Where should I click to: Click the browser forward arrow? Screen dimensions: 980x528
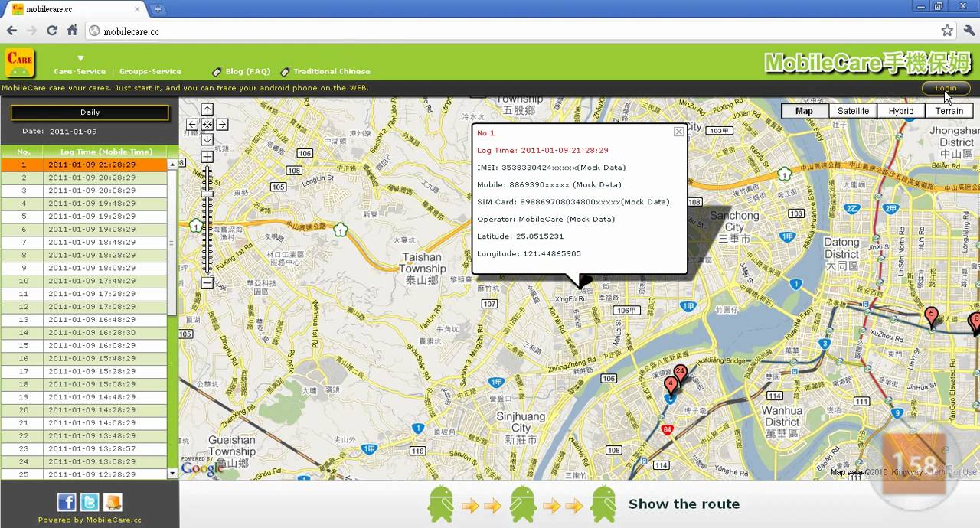(x=31, y=31)
